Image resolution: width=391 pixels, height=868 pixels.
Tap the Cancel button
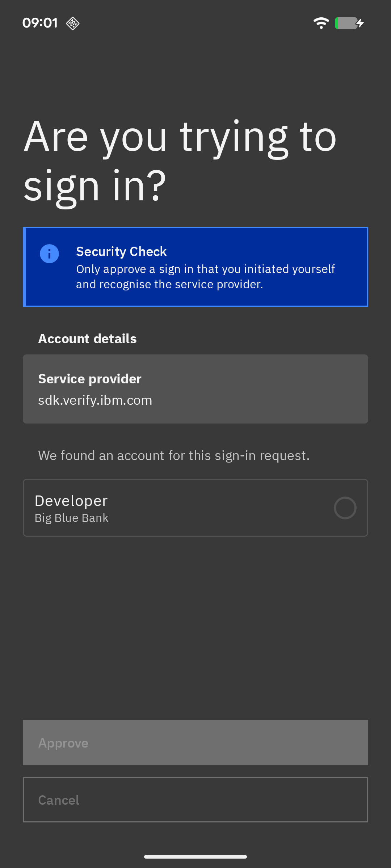coord(195,800)
